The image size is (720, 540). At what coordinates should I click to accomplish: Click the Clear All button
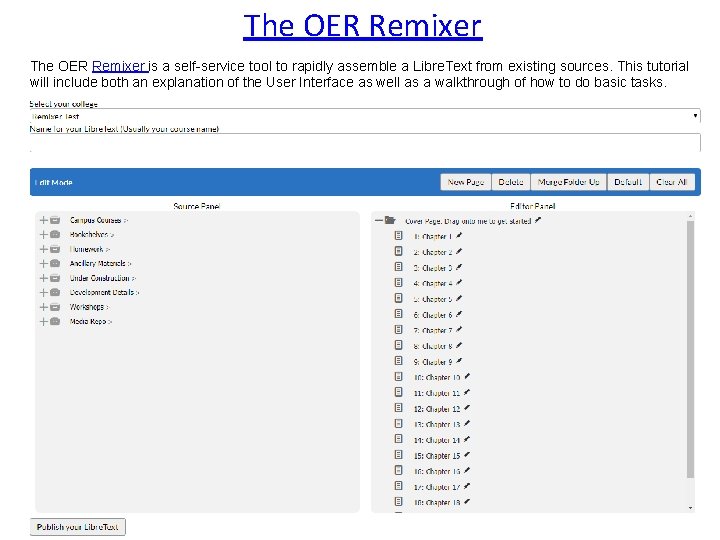coord(672,182)
